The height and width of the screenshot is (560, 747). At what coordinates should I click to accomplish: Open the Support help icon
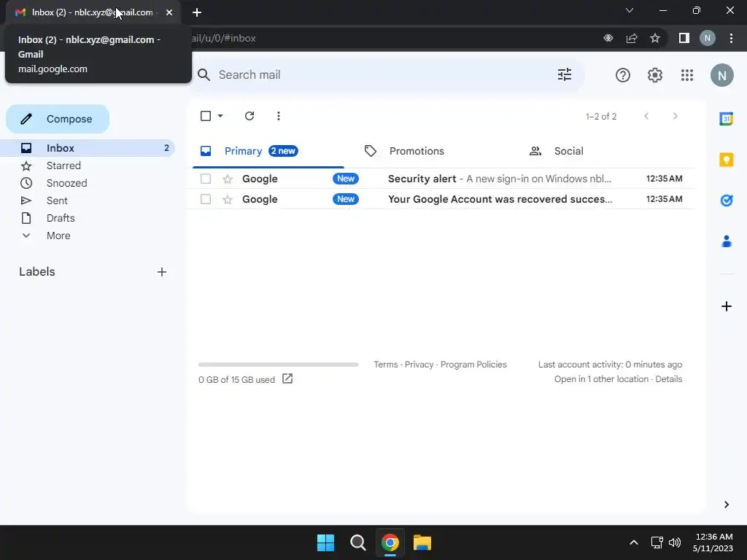(x=623, y=75)
